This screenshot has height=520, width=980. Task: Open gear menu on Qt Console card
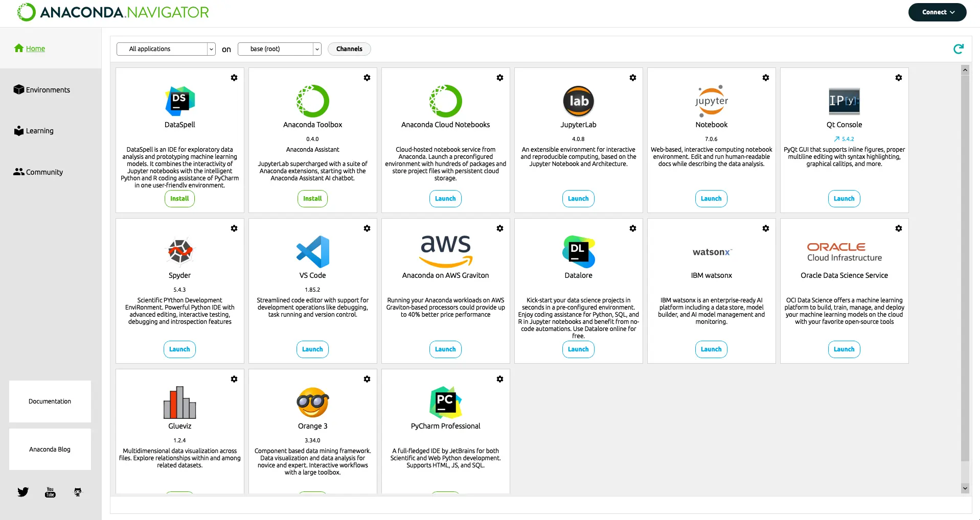[x=899, y=78]
